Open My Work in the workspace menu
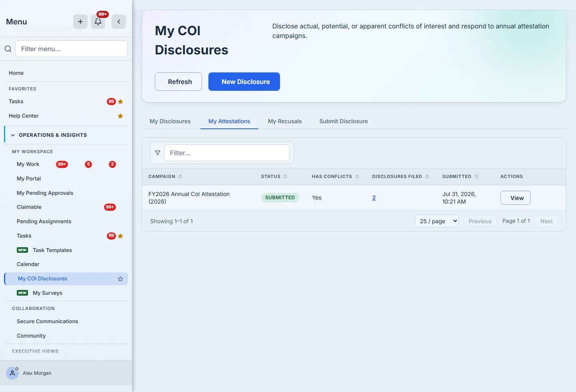Viewport: 576px width, 392px height. point(28,164)
